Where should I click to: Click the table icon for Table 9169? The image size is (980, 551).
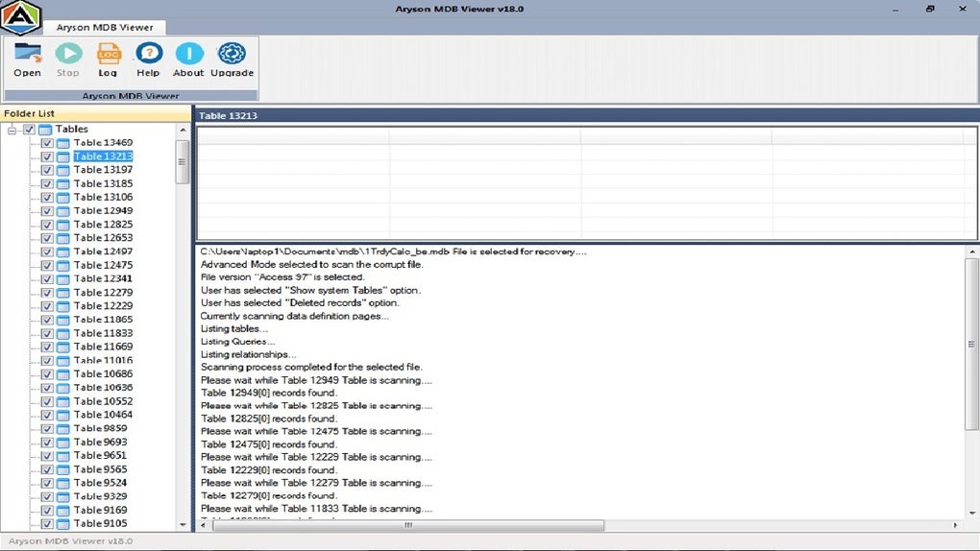[x=63, y=511]
